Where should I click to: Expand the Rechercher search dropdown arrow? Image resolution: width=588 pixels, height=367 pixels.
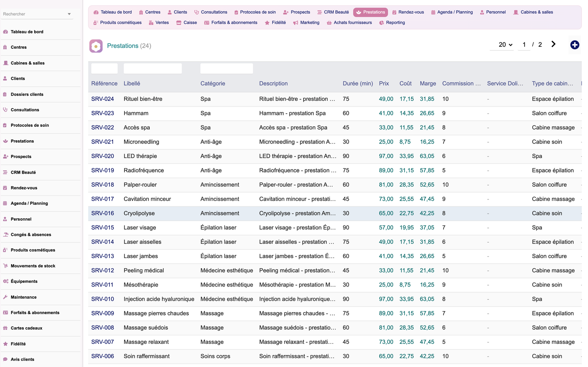69,14
